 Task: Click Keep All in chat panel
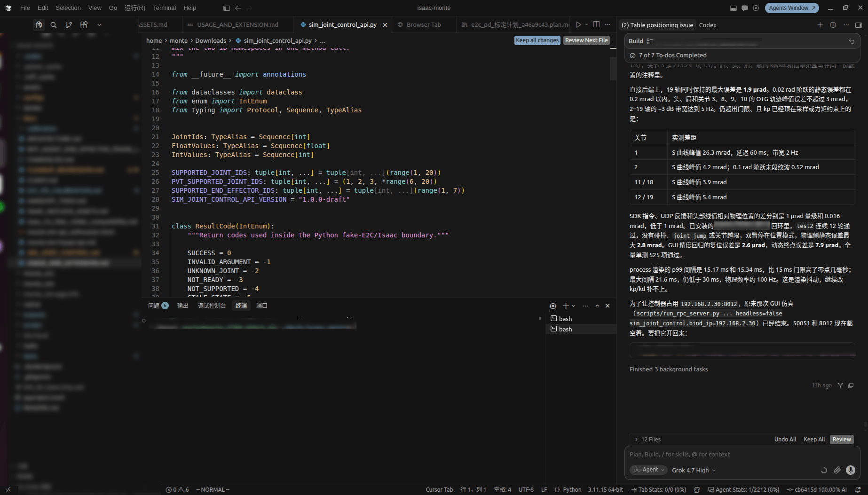tap(814, 439)
